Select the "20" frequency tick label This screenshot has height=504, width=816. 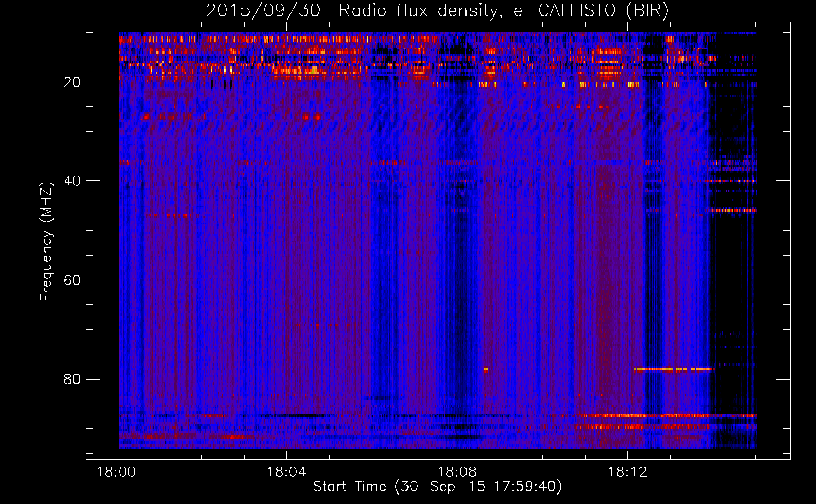point(72,82)
